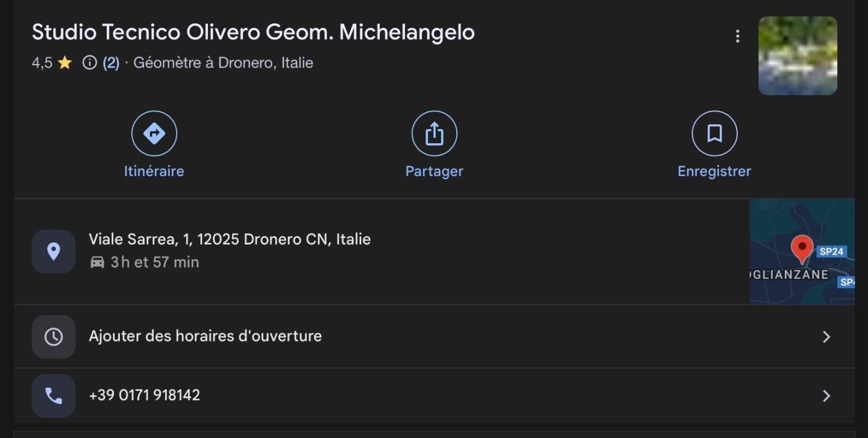Click the car travel time icon
The height and width of the screenshot is (438, 868).
tap(97, 262)
